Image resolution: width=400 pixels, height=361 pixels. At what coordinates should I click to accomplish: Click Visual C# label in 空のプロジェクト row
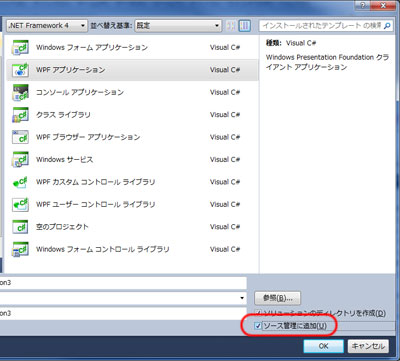pos(225,227)
